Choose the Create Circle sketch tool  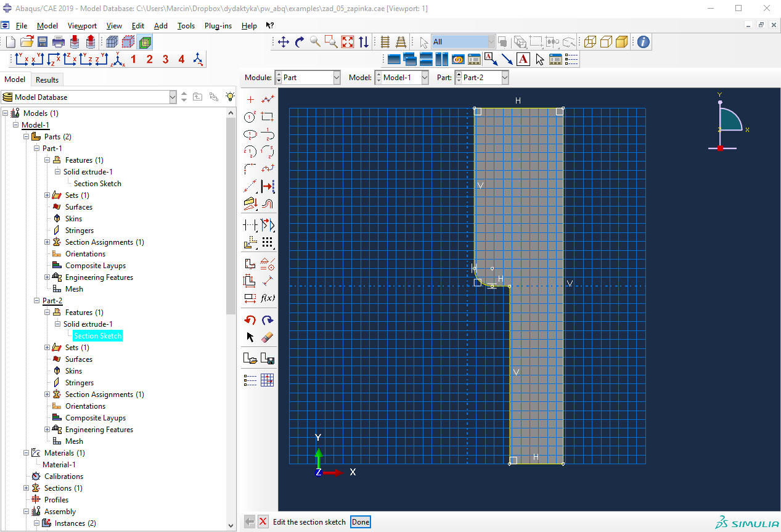[250, 117]
